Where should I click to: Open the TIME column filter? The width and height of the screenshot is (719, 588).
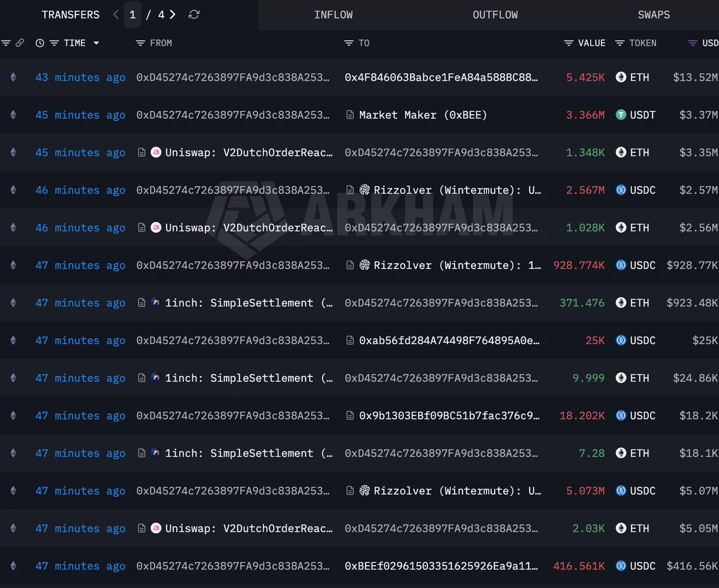54,43
